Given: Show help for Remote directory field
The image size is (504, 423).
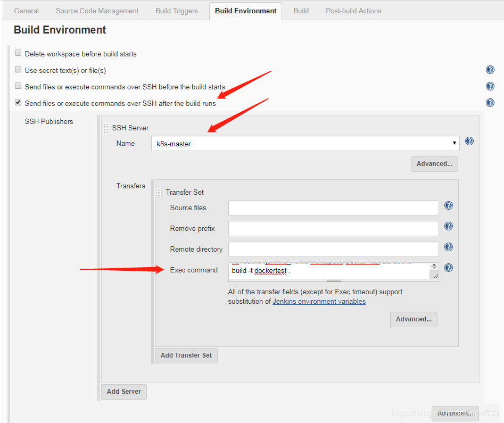Looking at the screenshot, I should [449, 247].
